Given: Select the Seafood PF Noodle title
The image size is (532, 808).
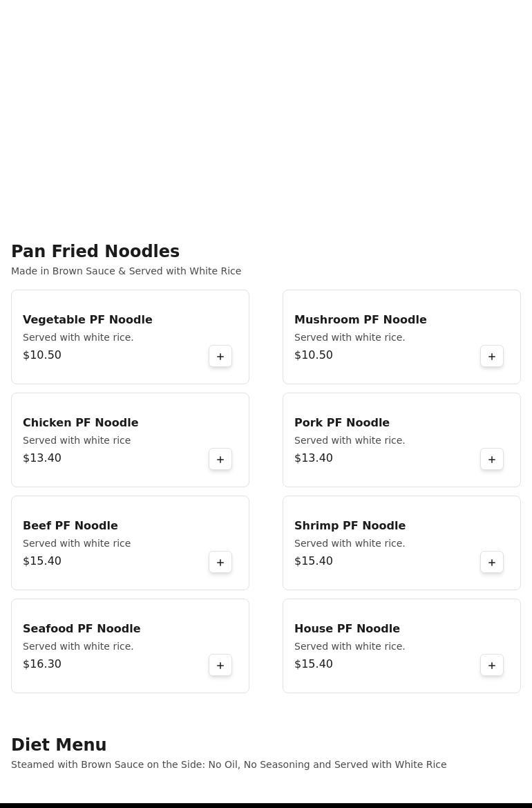Looking at the screenshot, I should pos(82,629).
